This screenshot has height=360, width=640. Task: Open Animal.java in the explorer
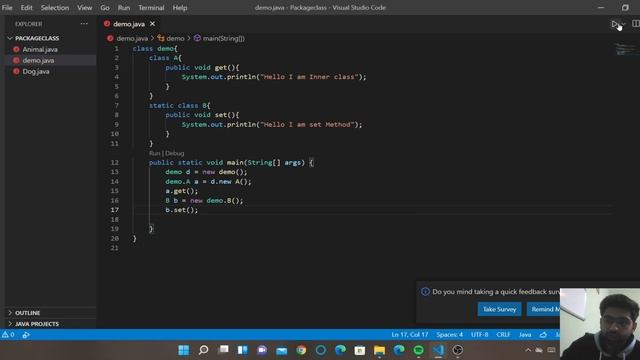coord(40,49)
